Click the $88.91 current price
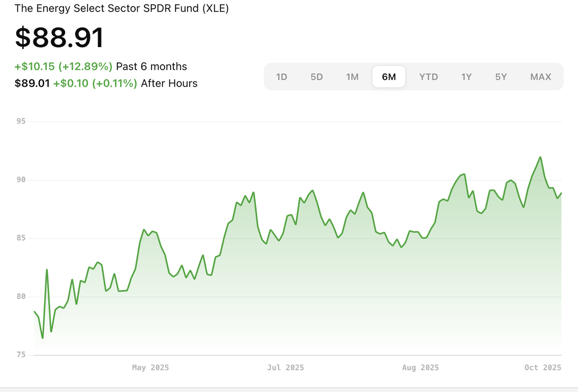578x392 pixels. (x=59, y=37)
